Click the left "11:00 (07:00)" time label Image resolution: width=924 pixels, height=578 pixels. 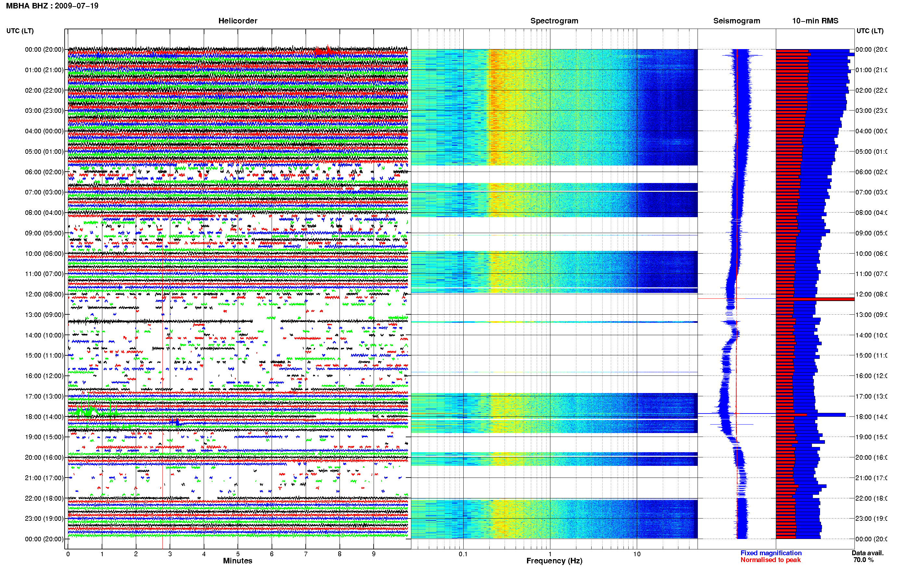point(44,274)
